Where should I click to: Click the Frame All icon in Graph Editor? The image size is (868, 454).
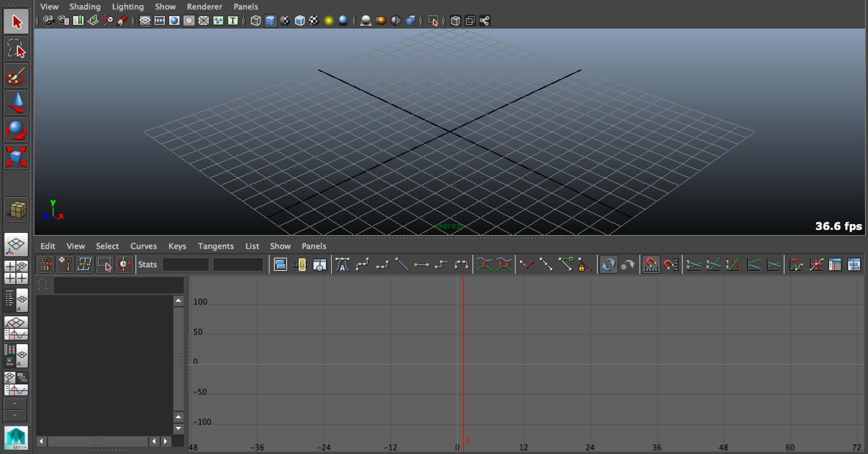click(280, 264)
